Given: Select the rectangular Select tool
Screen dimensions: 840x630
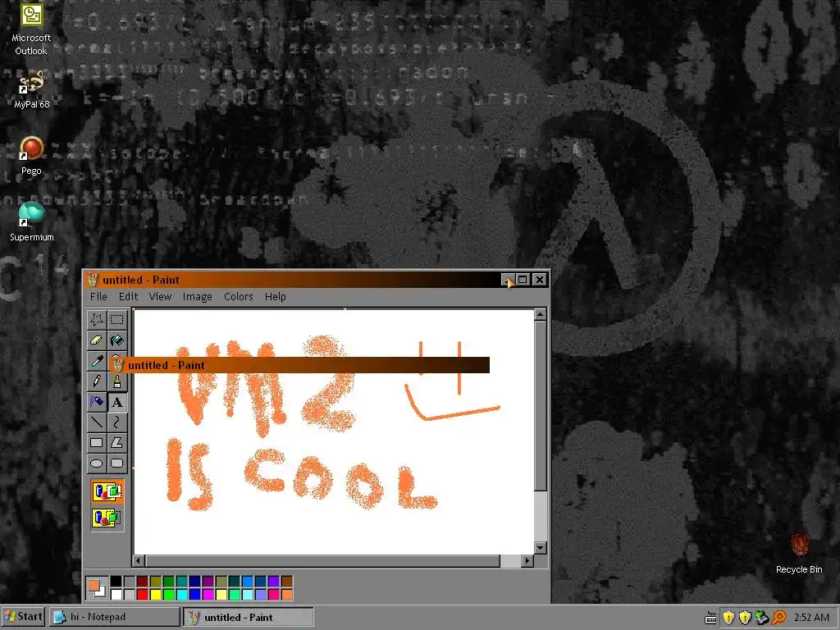Looking at the screenshot, I should pyautogui.click(x=116, y=320).
